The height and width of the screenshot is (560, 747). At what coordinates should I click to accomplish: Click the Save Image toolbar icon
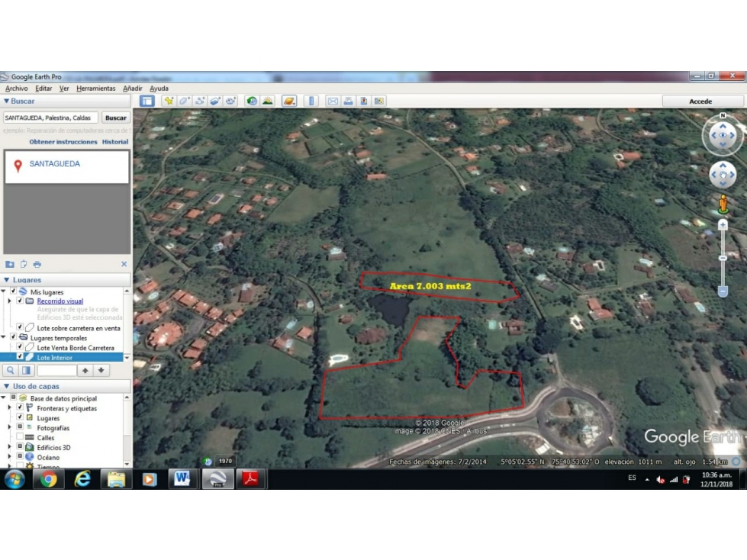tap(363, 101)
